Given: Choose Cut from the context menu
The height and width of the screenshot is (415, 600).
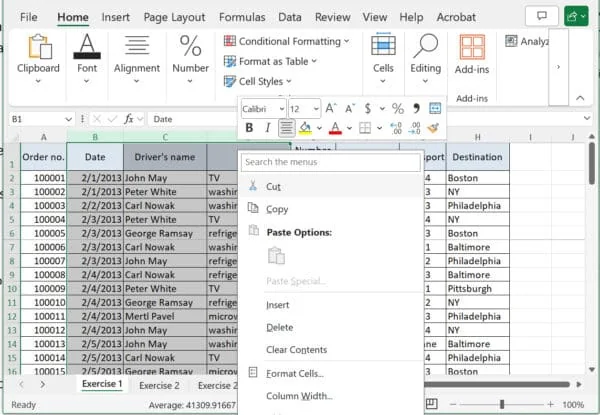Looking at the screenshot, I should point(332,187).
